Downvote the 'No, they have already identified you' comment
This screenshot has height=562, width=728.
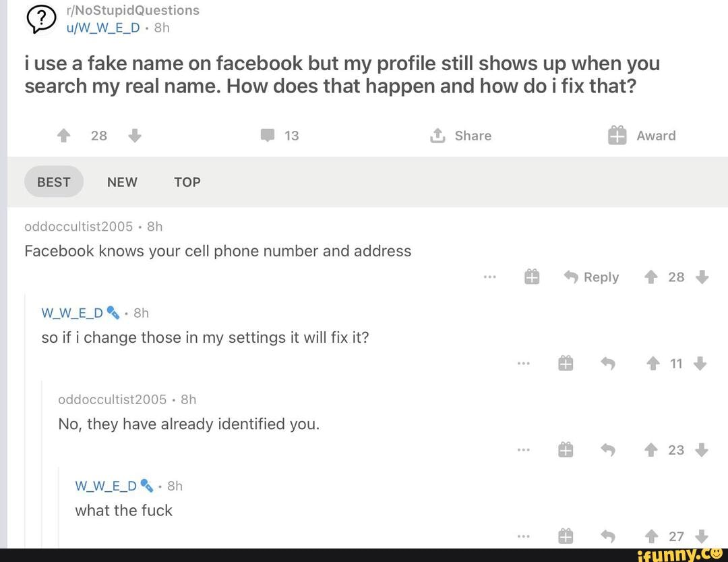700,449
